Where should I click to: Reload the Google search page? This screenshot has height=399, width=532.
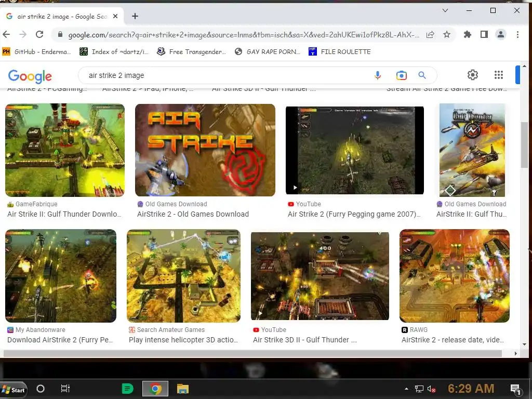[x=39, y=34]
